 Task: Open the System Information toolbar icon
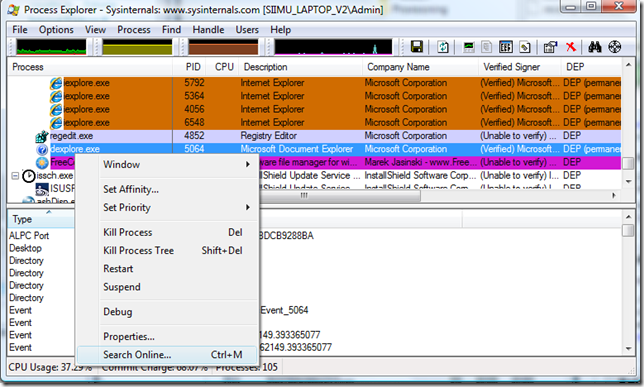pyautogui.click(x=469, y=47)
